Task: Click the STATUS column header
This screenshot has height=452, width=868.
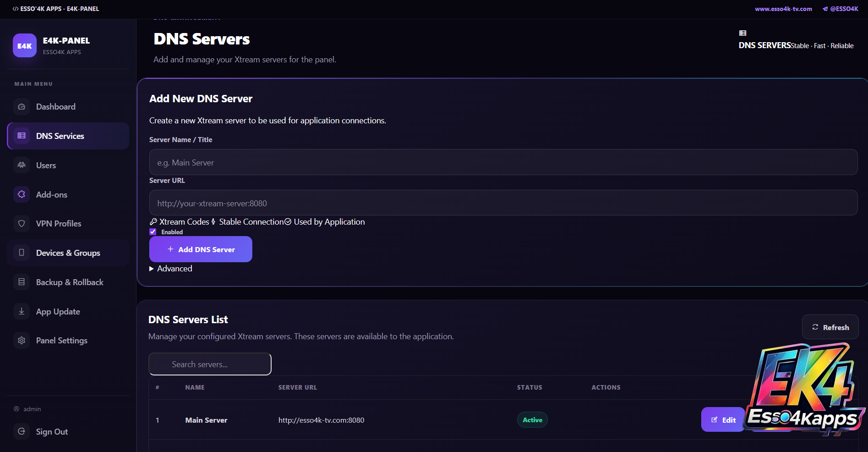Action: click(530, 387)
